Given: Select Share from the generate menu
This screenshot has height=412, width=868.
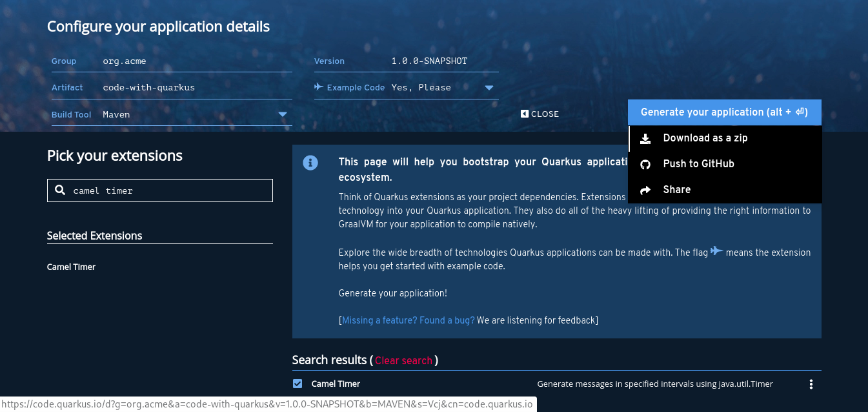Looking at the screenshot, I should coord(725,190).
